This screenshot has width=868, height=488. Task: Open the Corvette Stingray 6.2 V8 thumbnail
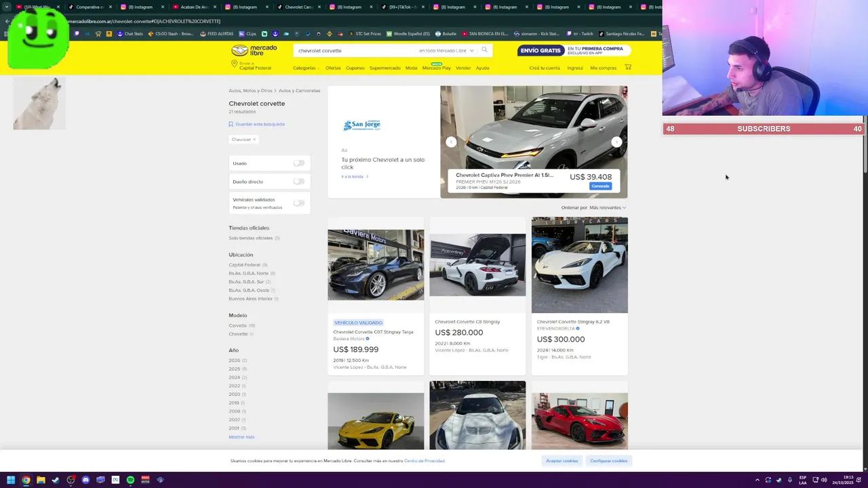(x=580, y=265)
